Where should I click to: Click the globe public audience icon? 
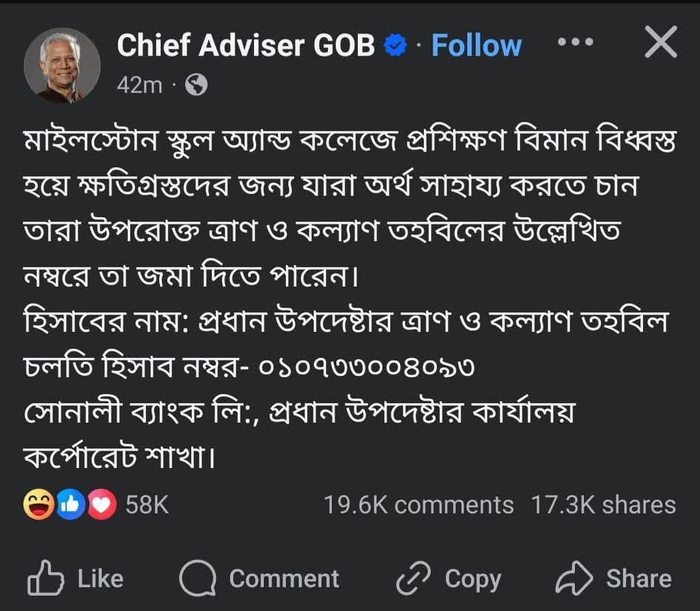(196, 86)
